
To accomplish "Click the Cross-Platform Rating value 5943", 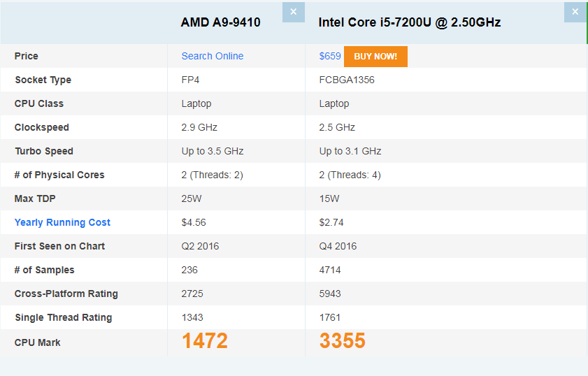I will pyautogui.click(x=330, y=294).
